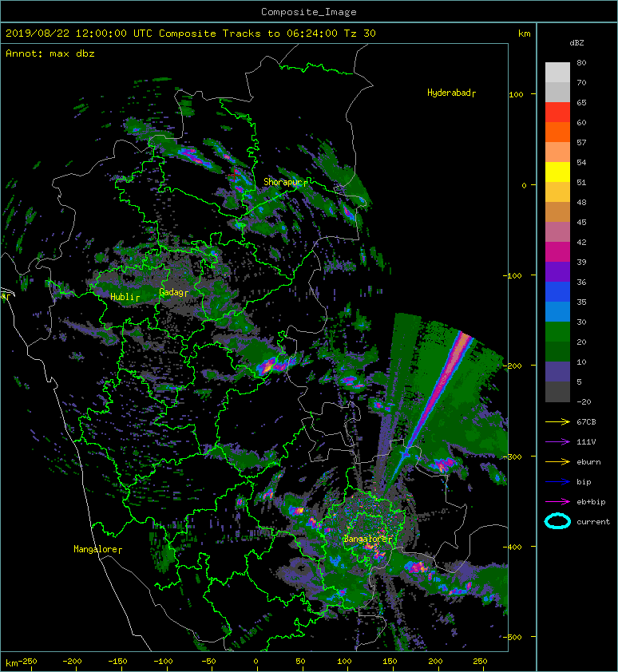Click the Mangalore city label

click(x=97, y=549)
